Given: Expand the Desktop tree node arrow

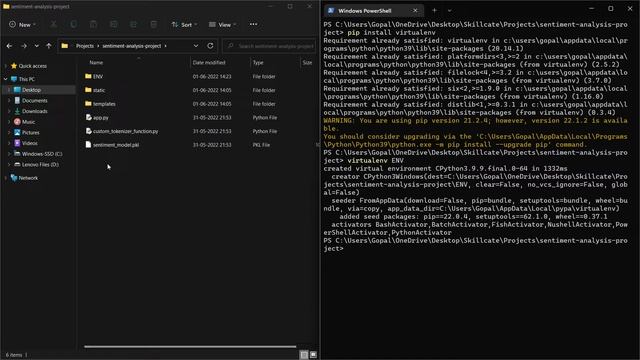Looking at the screenshot, I should tap(9, 90).
